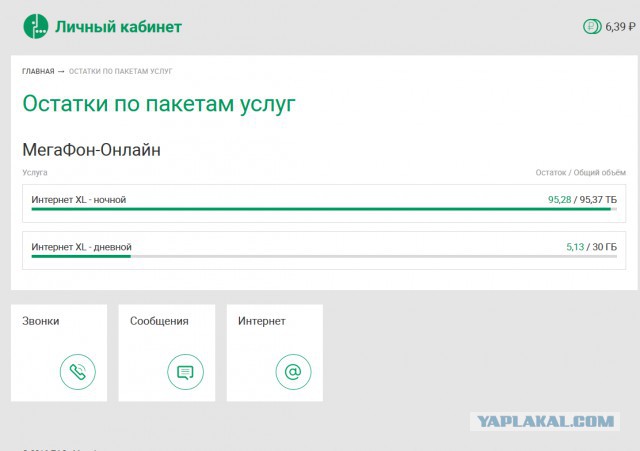Image resolution: width=640 pixels, height=451 pixels.
Task: Click the MegaFon green logo icon
Action: [x=36, y=27]
